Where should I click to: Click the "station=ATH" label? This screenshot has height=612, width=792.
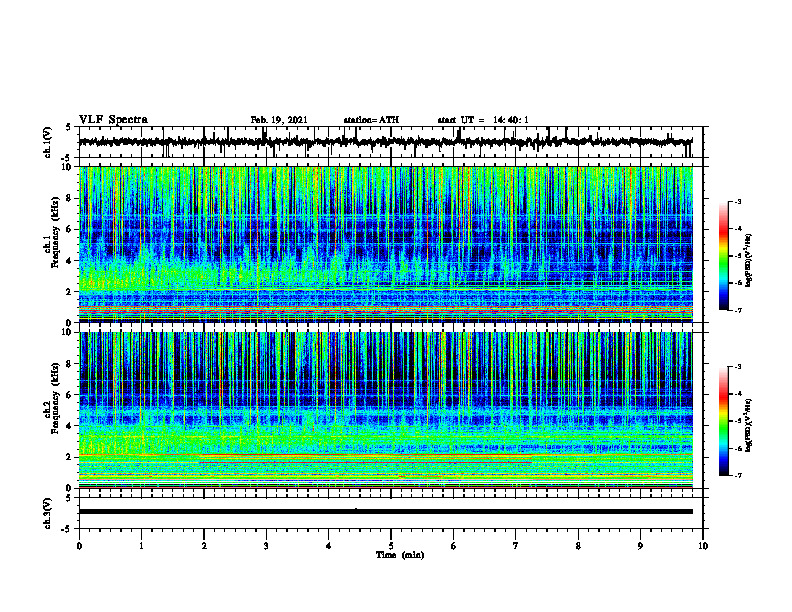pyautogui.click(x=371, y=120)
